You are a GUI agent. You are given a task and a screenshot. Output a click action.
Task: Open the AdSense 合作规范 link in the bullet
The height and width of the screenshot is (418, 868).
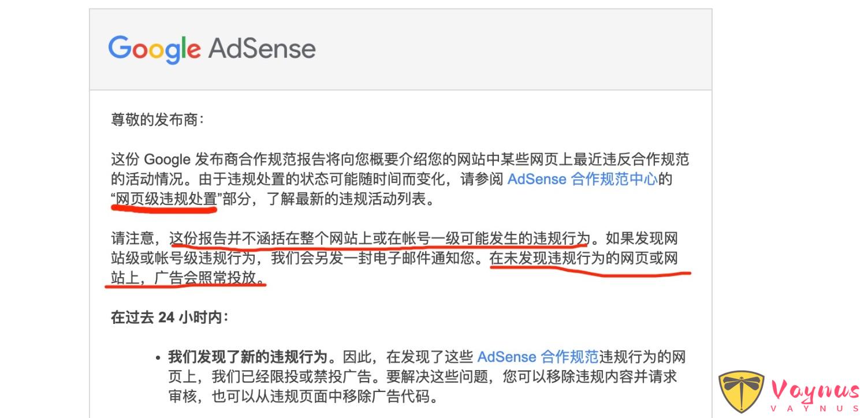537,356
